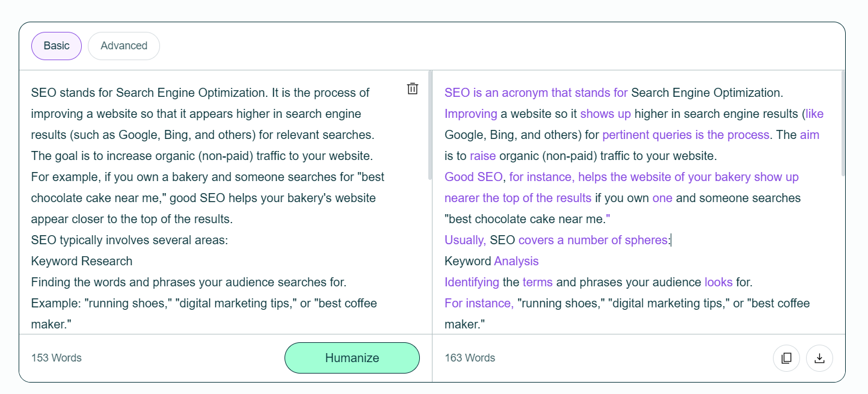Click highlighted phrase "pertinent queries is the process"
Image resolution: width=868 pixels, height=394 pixels.
coord(686,135)
